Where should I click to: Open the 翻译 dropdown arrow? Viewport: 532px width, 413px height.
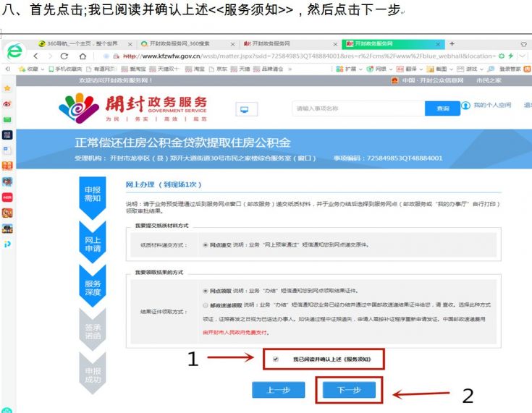click(x=421, y=69)
